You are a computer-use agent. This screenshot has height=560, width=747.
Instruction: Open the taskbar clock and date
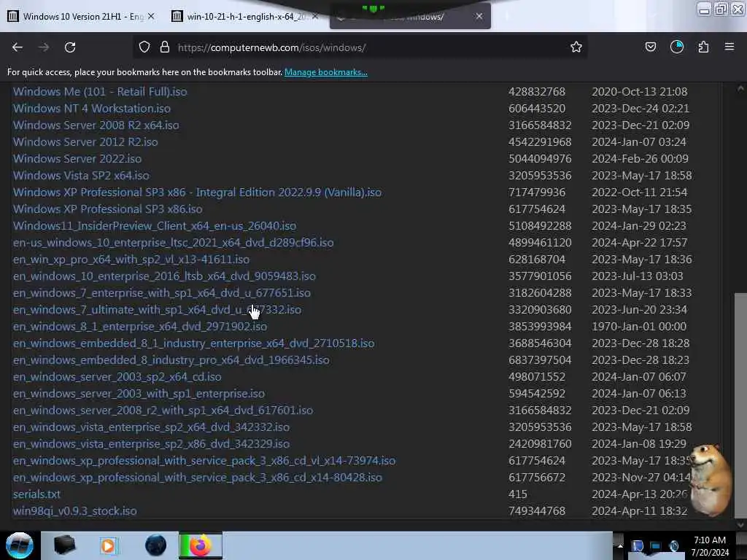(710, 546)
